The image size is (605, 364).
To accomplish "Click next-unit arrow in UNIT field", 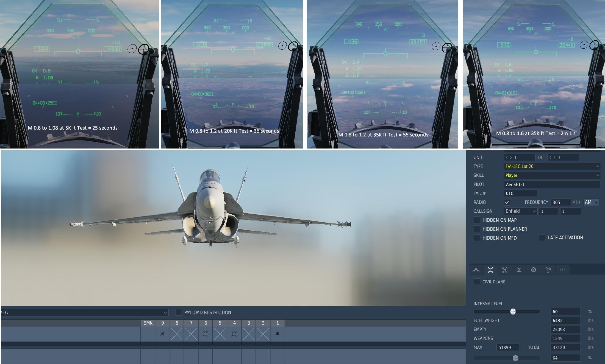I will click(511, 158).
